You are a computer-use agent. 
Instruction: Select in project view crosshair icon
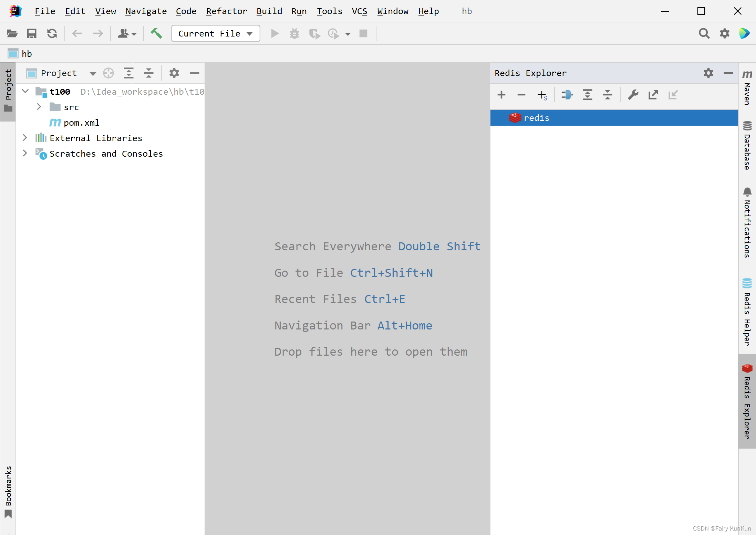pos(108,73)
